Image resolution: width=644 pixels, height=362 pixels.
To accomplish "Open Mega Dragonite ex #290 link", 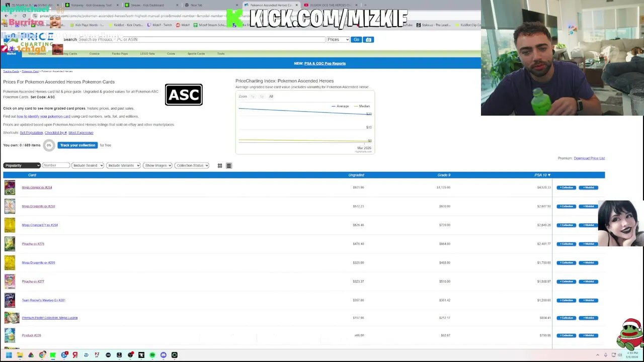I will 38,206.
